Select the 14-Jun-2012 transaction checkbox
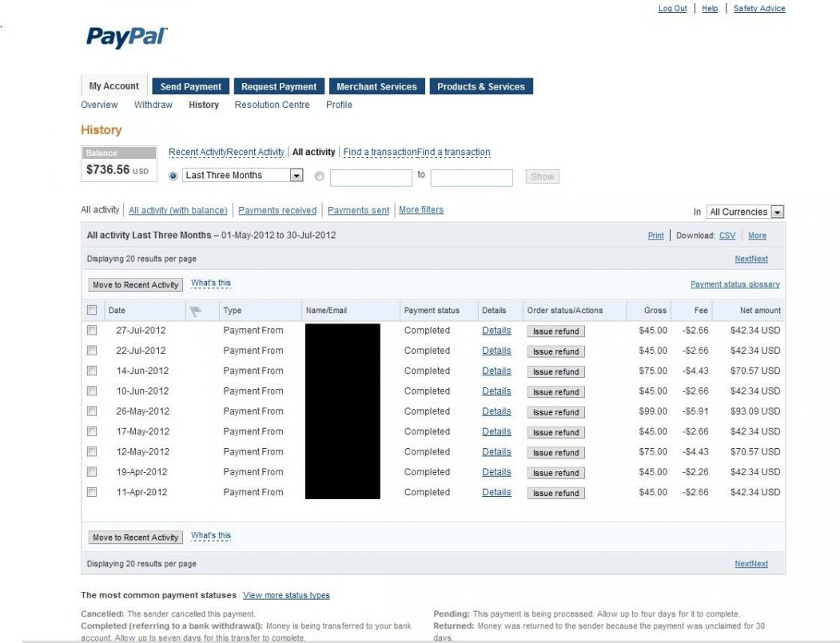 click(x=92, y=371)
